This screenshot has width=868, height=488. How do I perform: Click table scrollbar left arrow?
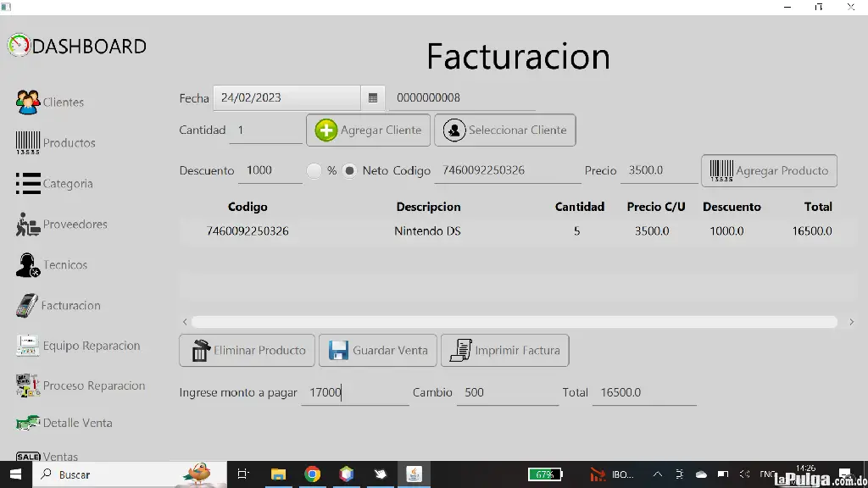[185, 322]
